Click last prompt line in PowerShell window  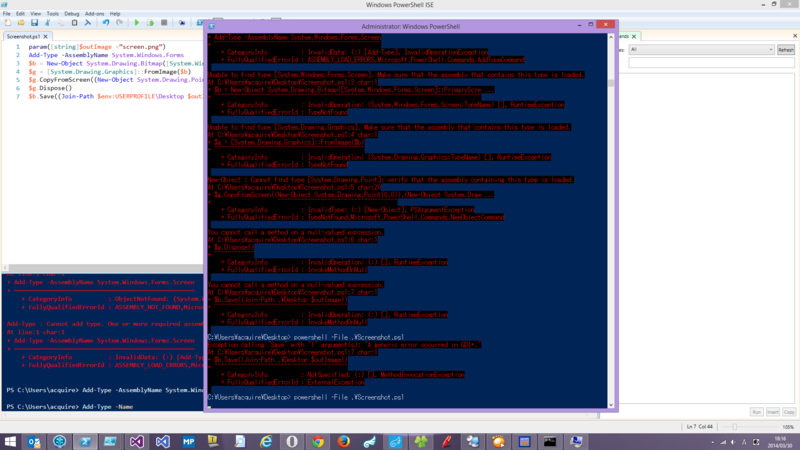[x=306, y=397]
